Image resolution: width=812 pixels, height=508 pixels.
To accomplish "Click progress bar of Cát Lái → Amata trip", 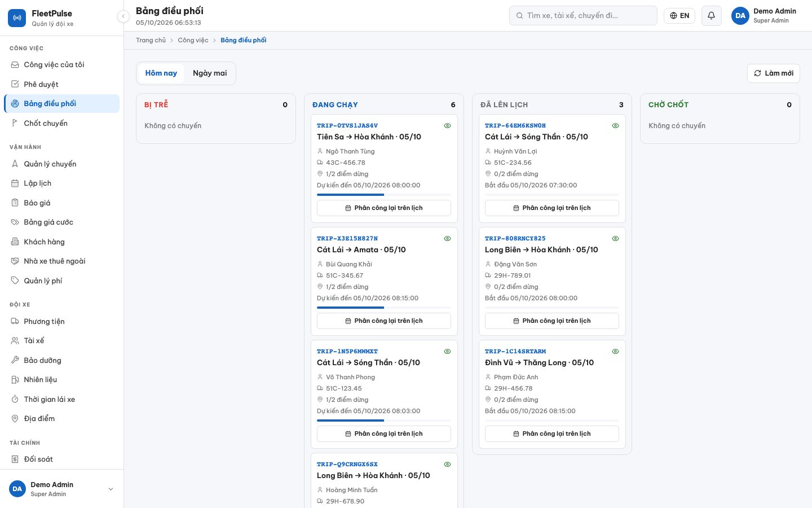I will pyautogui.click(x=384, y=308).
